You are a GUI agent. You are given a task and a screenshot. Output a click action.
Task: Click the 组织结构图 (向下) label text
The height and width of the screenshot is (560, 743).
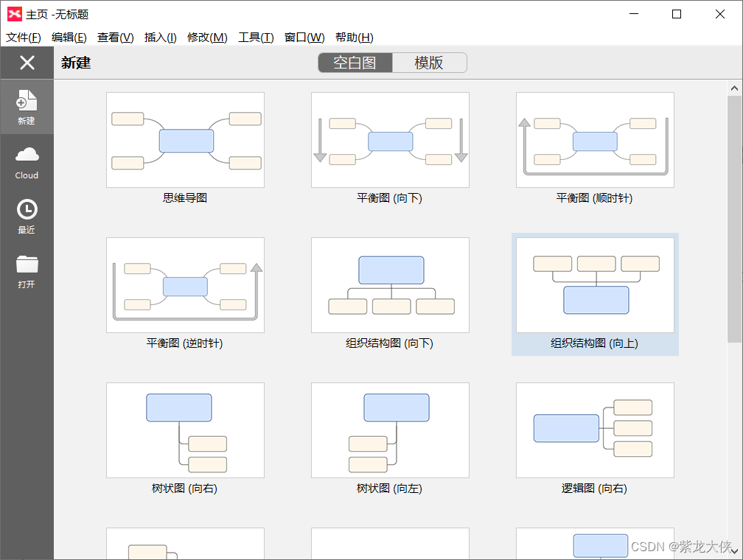(x=389, y=343)
